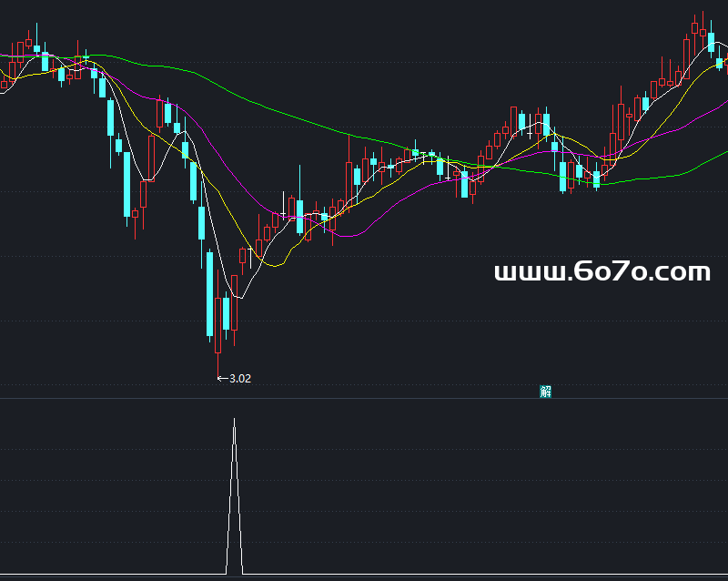The height and width of the screenshot is (581, 728).
Task: Click the teal 解 marker icon
Action: pyautogui.click(x=545, y=392)
